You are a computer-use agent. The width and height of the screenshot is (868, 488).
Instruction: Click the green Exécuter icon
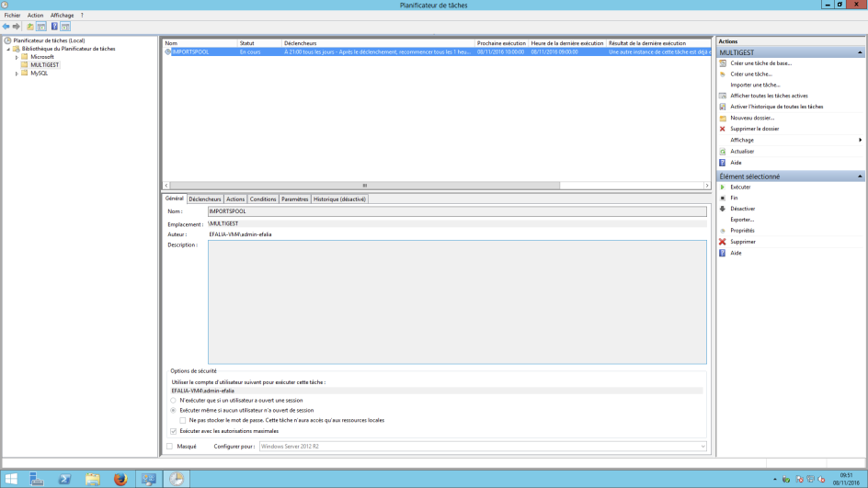[723, 187]
